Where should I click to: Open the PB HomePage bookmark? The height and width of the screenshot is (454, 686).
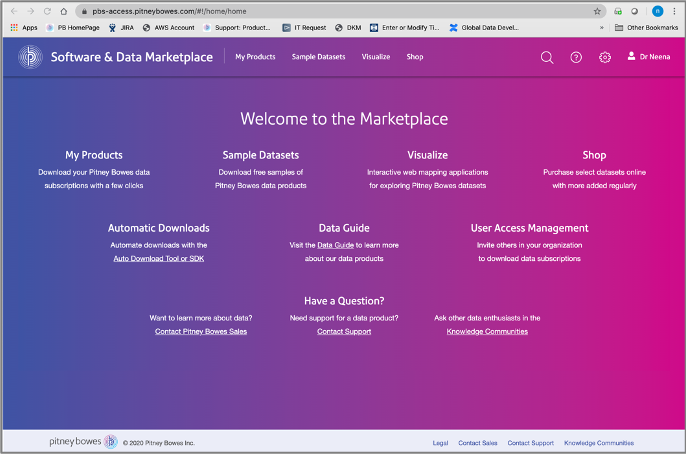(x=73, y=28)
